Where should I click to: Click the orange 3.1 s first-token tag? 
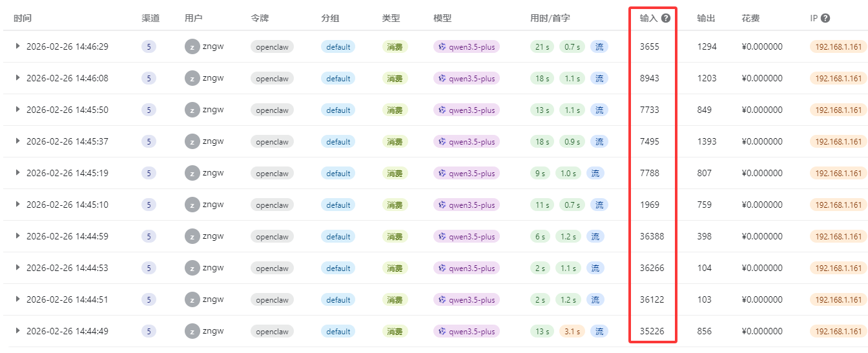572,331
